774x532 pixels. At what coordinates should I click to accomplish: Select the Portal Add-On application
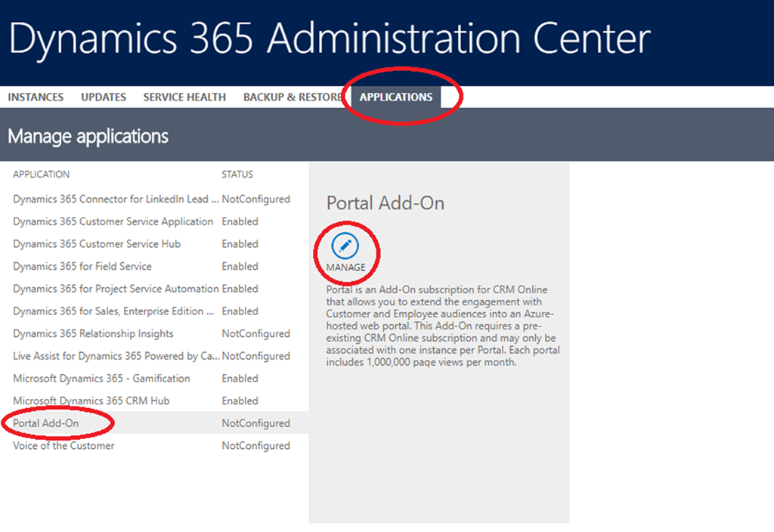pyautogui.click(x=46, y=423)
